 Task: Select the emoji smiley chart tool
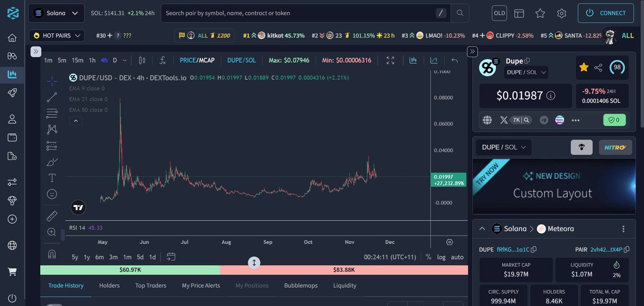(x=52, y=194)
